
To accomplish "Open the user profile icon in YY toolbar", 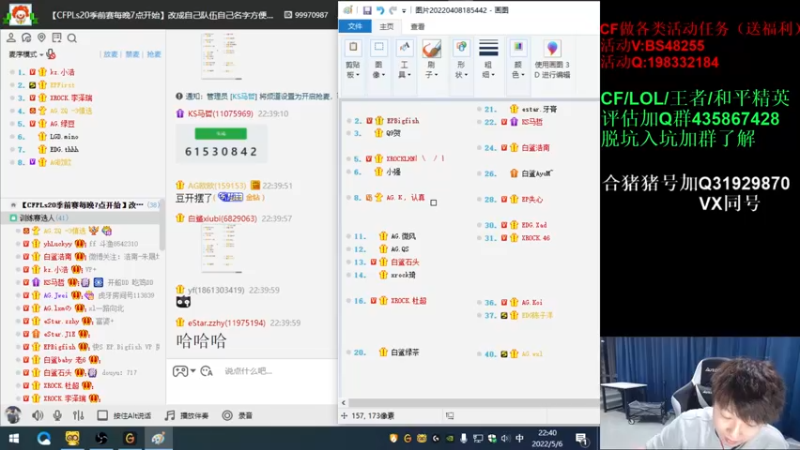I will 11,38.
